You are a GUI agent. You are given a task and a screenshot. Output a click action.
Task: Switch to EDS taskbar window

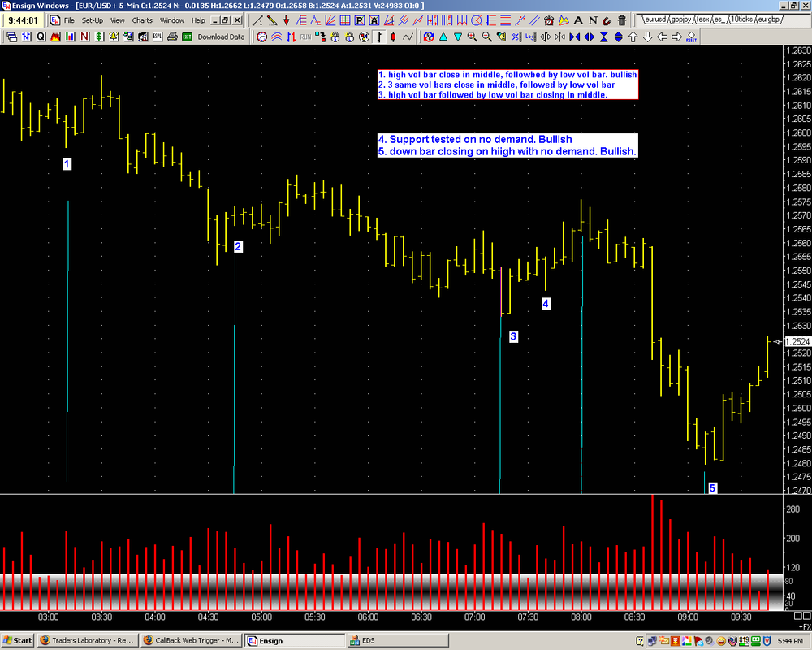point(398,641)
